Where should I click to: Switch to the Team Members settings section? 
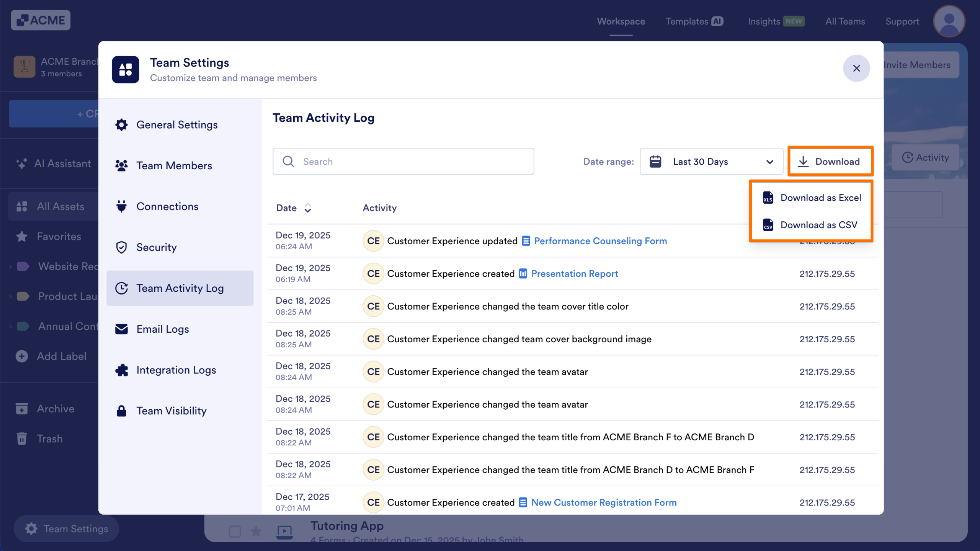point(174,165)
